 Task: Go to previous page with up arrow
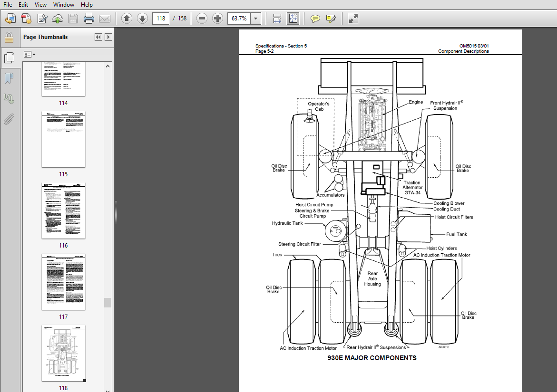(x=127, y=19)
